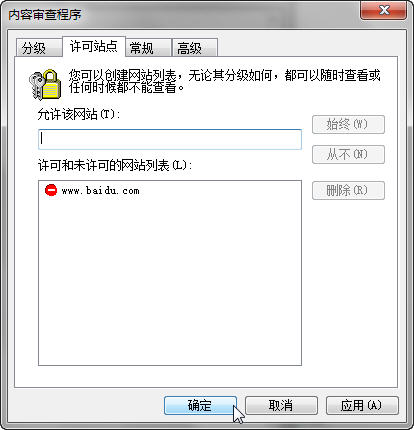Focus the 允许该网站 text input field
Image resolution: width=414 pixels, height=430 pixels.
coord(170,139)
